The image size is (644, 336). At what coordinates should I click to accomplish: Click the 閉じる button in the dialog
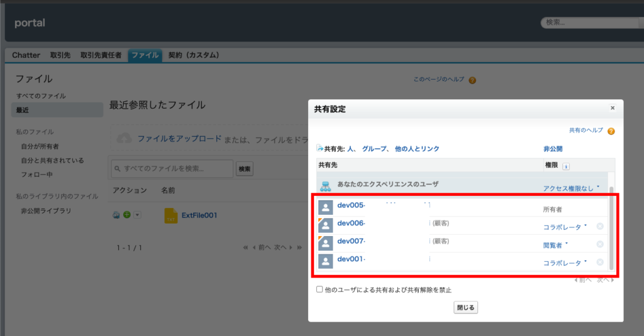(x=466, y=308)
